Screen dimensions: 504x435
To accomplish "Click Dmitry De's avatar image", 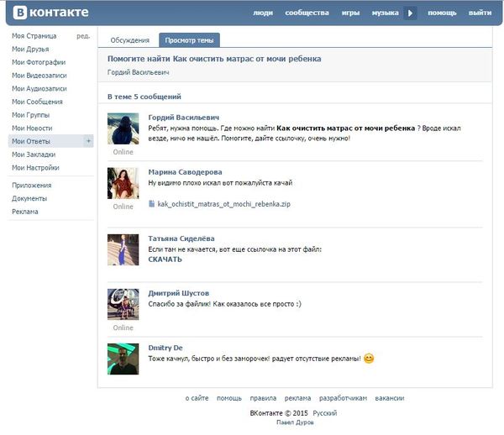I will (123, 359).
